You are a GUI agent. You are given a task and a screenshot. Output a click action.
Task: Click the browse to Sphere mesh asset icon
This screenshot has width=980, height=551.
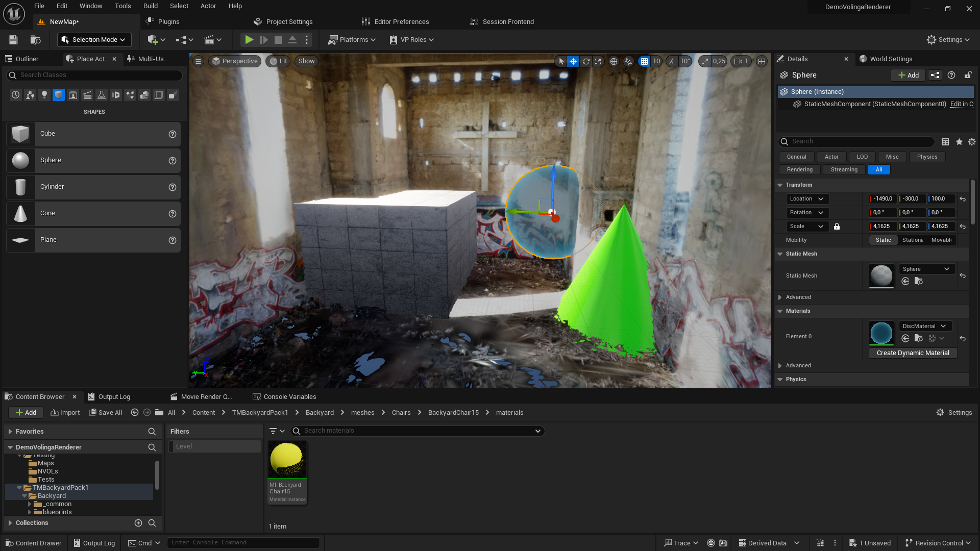918,281
